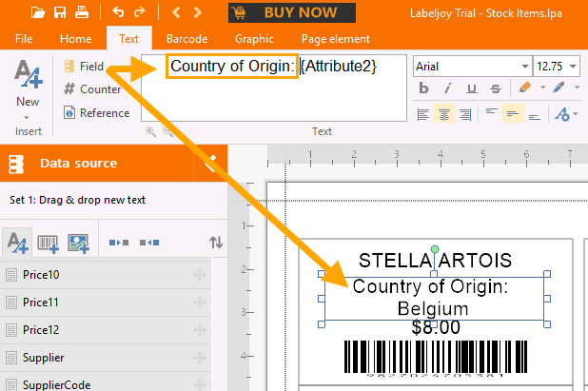The width and height of the screenshot is (588, 391).
Task: Add new image element from data source
Action: [x=78, y=244]
